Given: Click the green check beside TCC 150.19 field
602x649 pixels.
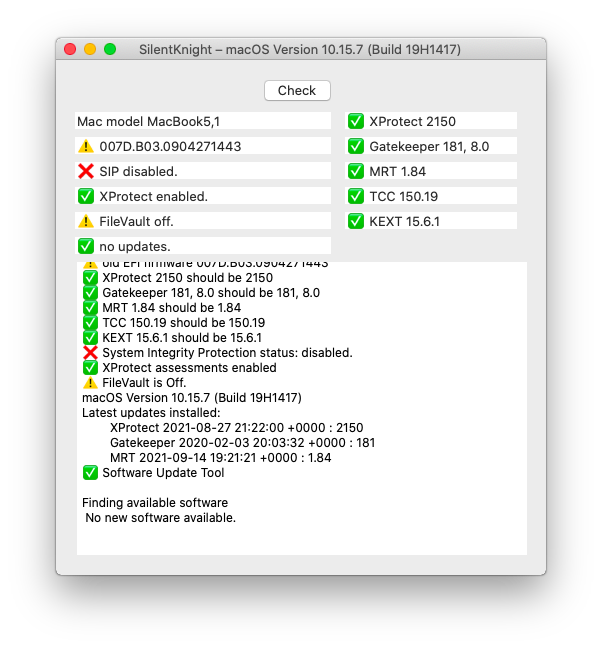Looking at the screenshot, I should [x=356, y=196].
